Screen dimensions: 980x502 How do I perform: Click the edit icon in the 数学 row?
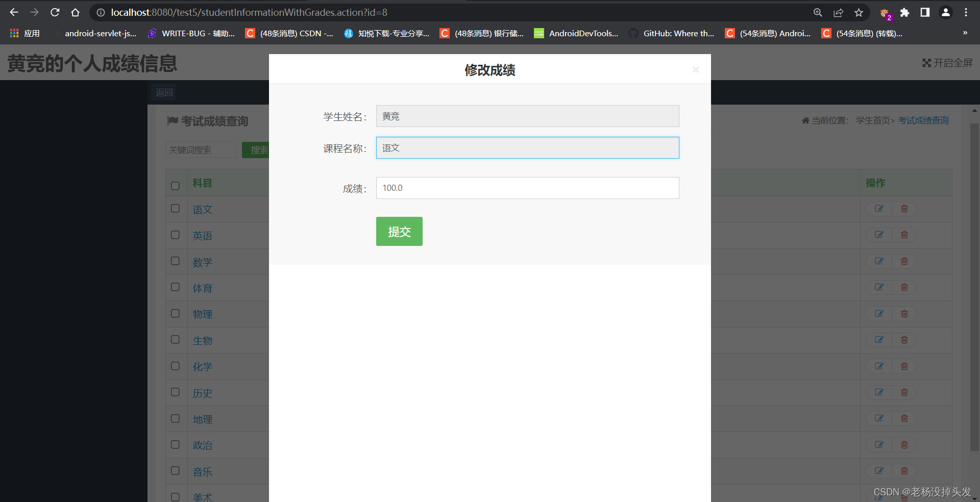click(x=879, y=261)
